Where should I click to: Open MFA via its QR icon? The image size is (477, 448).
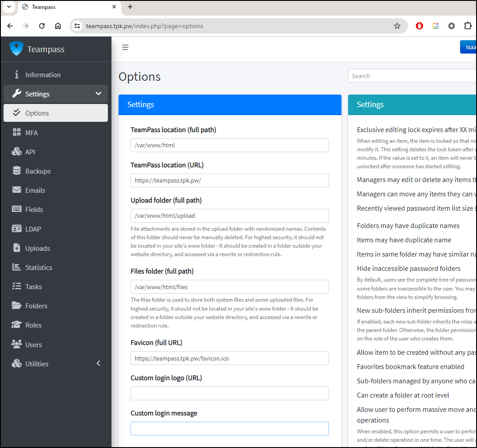(16, 132)
